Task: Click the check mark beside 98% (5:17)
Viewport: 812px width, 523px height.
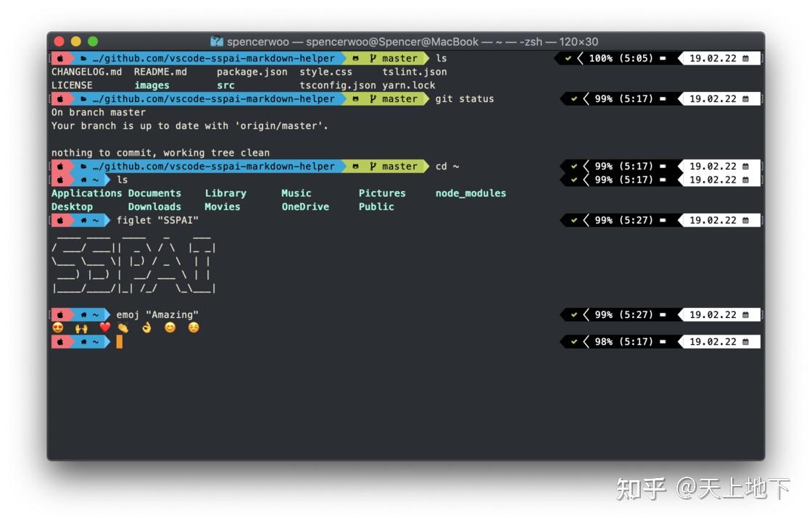Action: 573,342
